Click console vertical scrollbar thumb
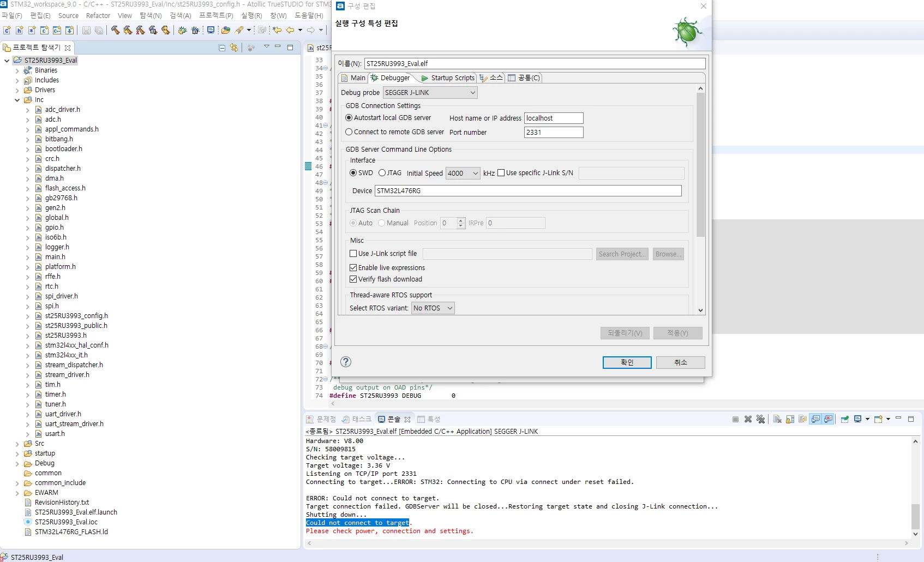 click(915, 516)
